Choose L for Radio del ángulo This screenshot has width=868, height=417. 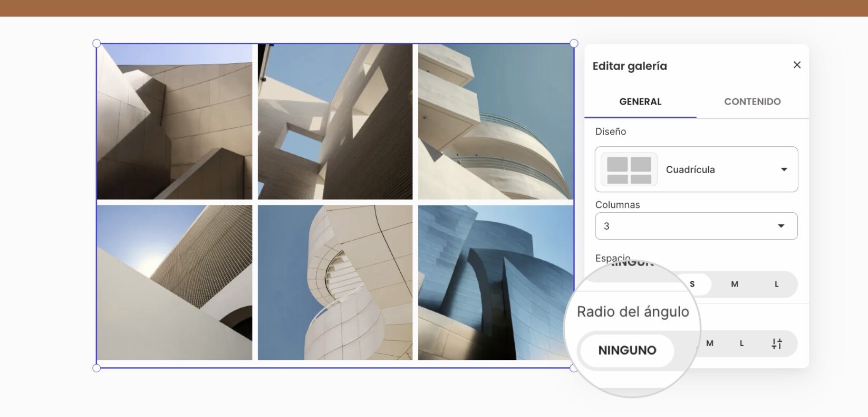click(x=741, y=343)
